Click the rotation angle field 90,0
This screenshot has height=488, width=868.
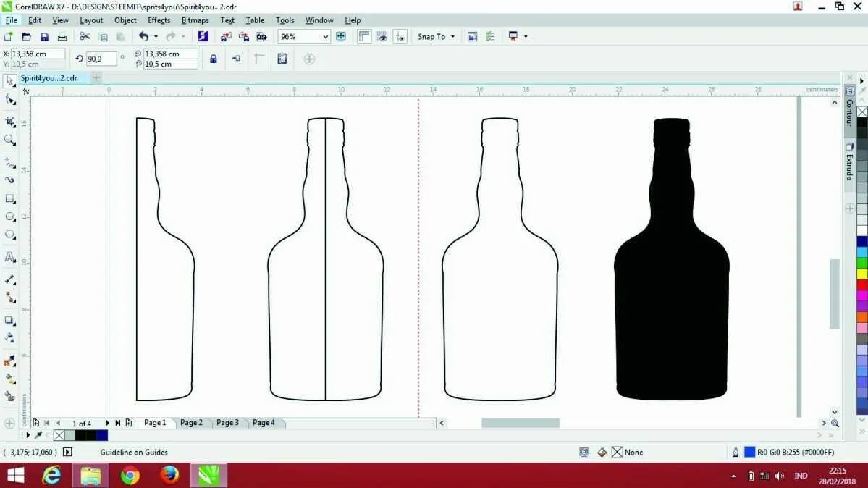coord(101,59)
